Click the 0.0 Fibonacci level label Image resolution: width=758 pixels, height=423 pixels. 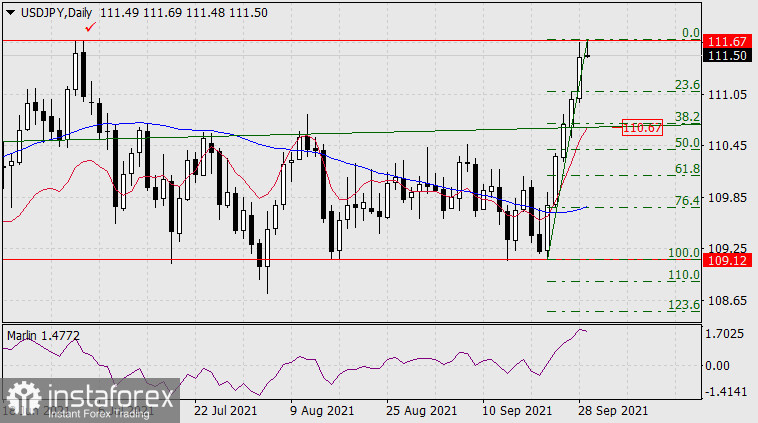[690, 33]
